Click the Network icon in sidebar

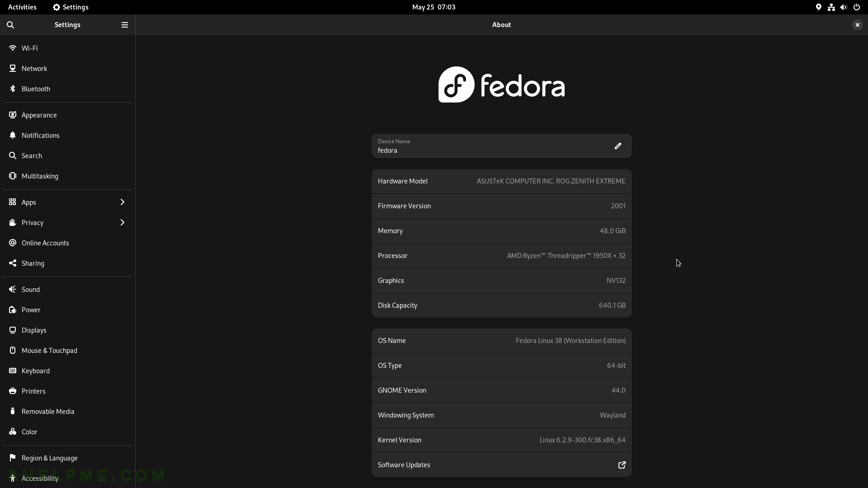13,68
